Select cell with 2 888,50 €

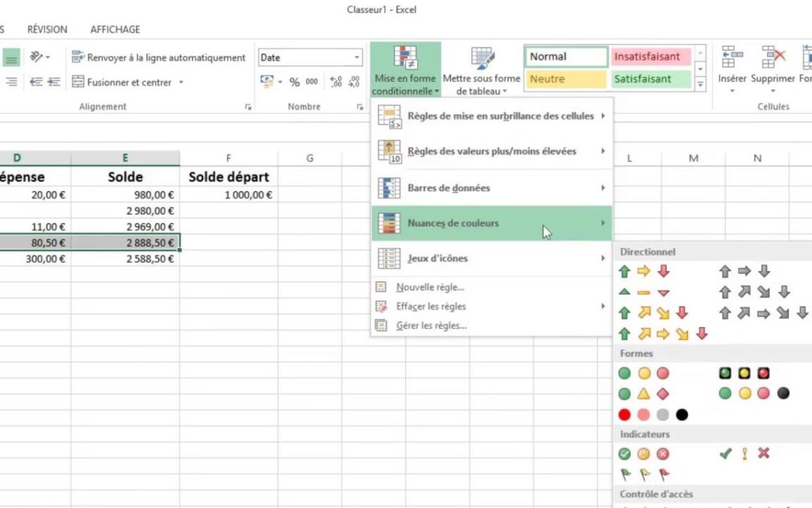point(126,242)
